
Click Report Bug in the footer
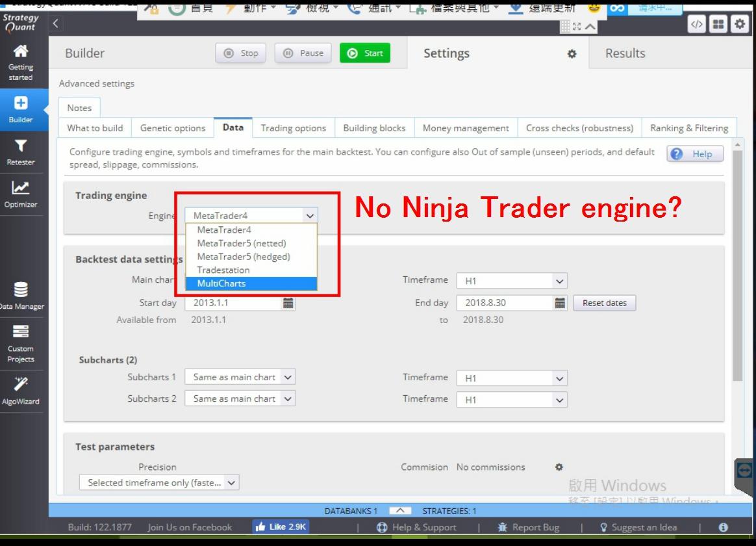pyautogui.click(x=529, y=527)
